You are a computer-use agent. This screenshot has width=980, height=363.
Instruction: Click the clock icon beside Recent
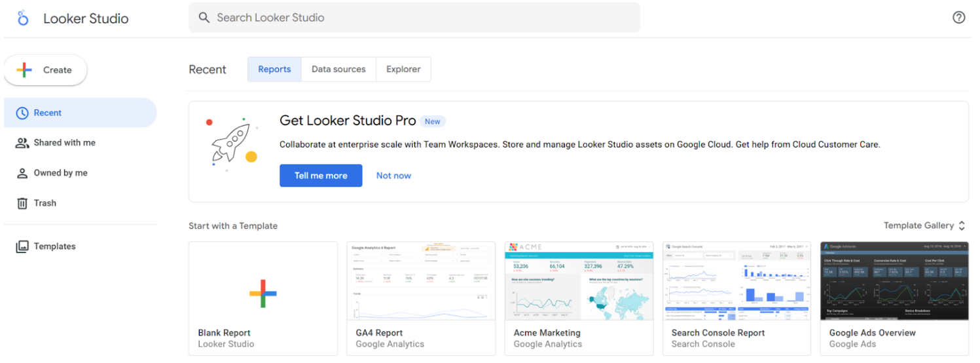point(22,113)
